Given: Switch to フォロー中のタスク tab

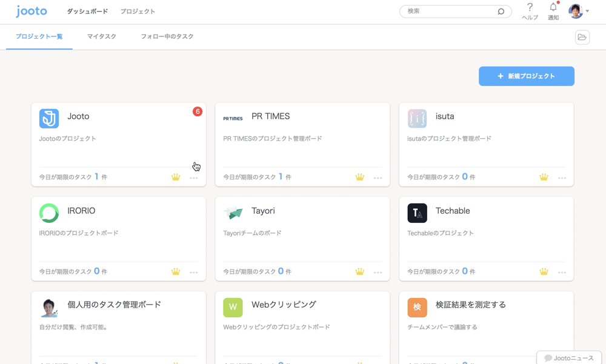Looking at the screenshot, I should pos(167,37).
